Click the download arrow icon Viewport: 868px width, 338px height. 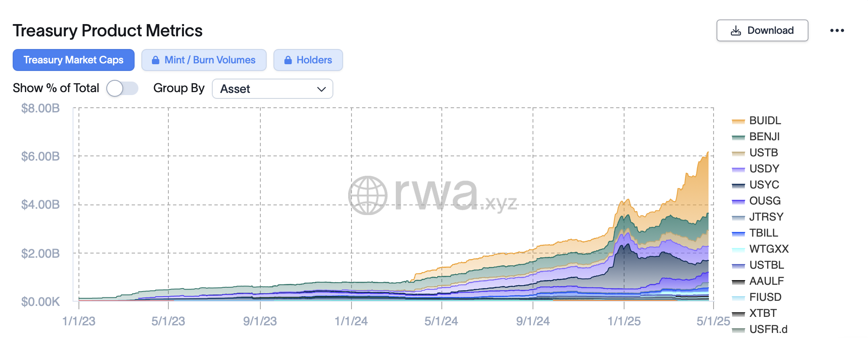736,31
